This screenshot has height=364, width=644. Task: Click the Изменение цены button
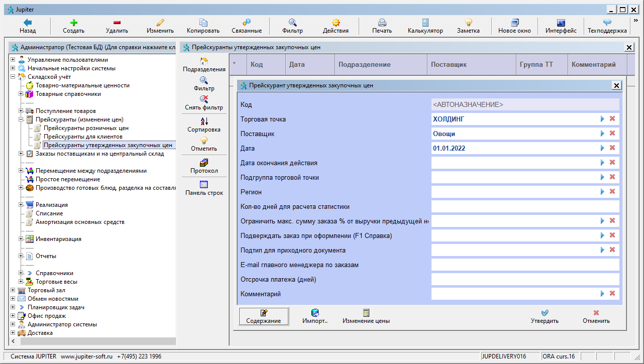(366, 316)
